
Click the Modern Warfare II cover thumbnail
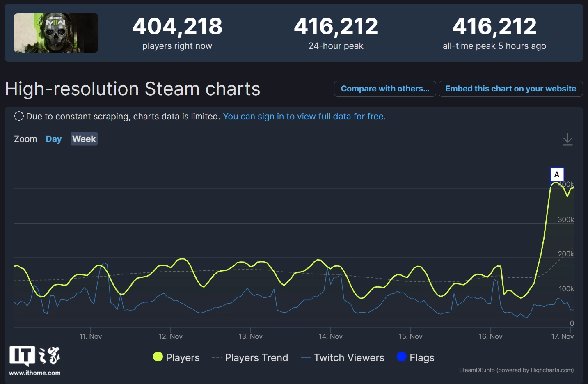[x=56, y=33]
